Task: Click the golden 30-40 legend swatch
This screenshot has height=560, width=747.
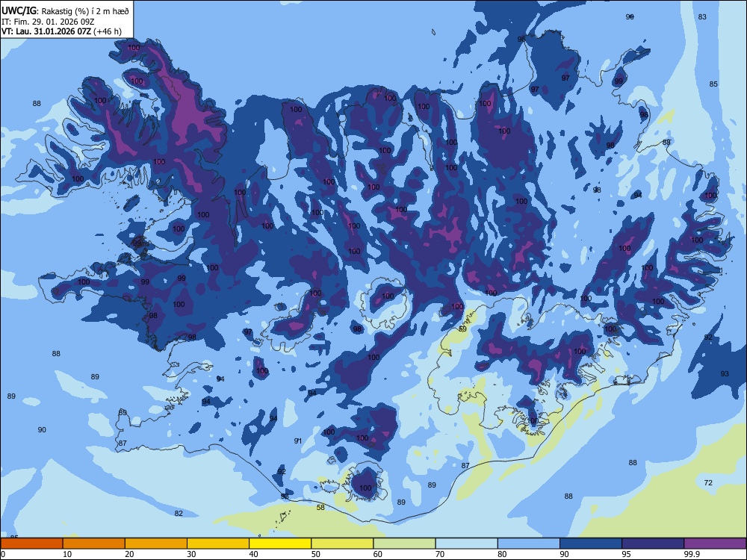Action: click(218, 544)
